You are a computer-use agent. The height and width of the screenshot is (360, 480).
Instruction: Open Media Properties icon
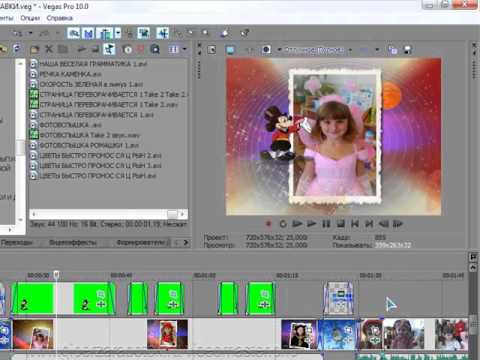pos(62,49)
